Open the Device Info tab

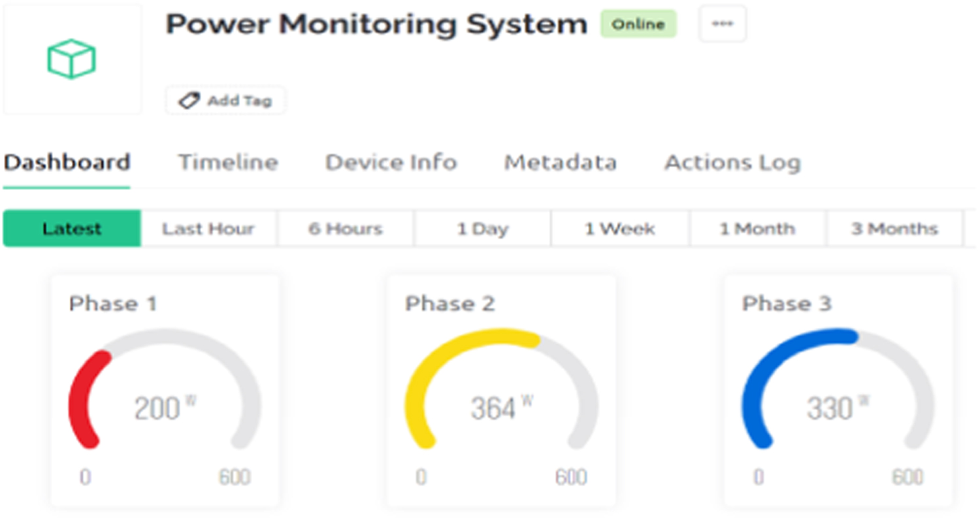[391, 162]
